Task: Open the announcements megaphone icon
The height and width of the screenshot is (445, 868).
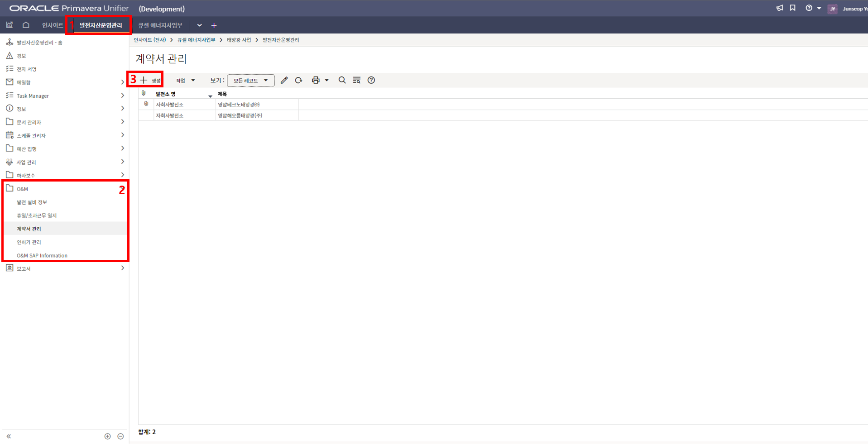Action: pos(779,8)
